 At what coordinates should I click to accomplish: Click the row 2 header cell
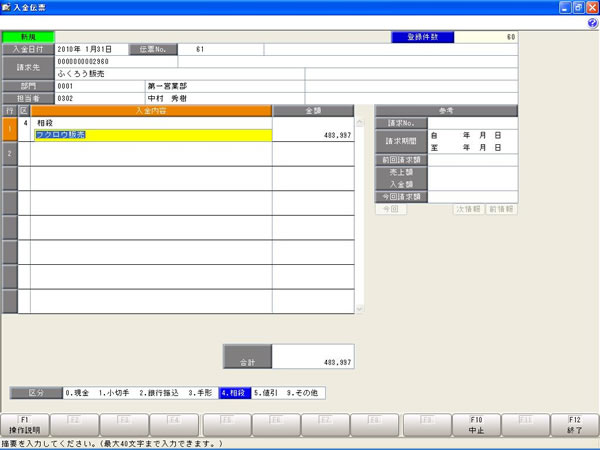(10, 154)
